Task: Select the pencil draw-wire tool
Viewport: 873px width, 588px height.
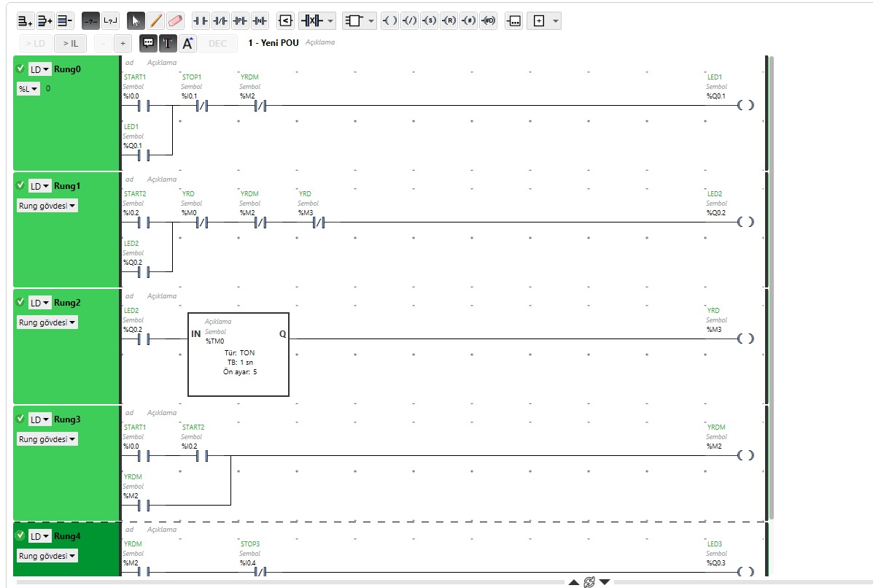Action: coord(155,21)
